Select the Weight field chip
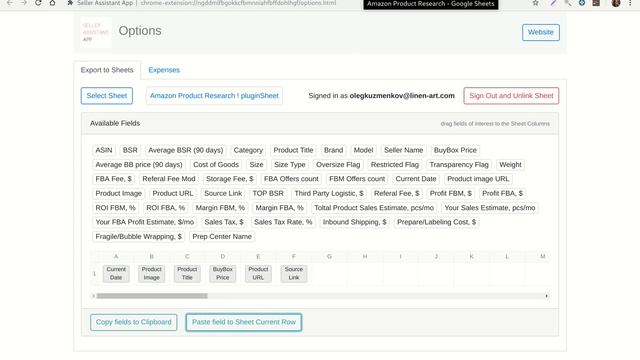This screenshot has height=360, width=640. pos(510,165)
